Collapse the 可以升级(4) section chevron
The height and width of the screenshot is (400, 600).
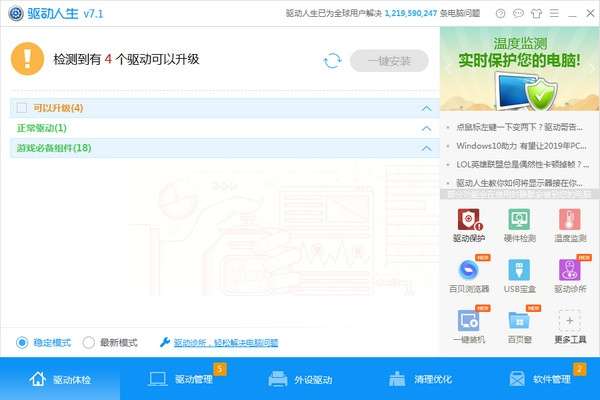(426, 108)
